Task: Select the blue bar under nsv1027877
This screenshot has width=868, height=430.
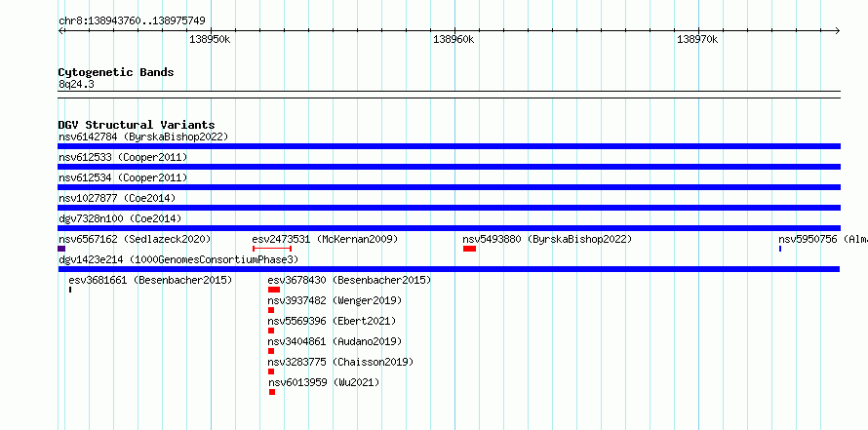Action: (x=449, y=208)
